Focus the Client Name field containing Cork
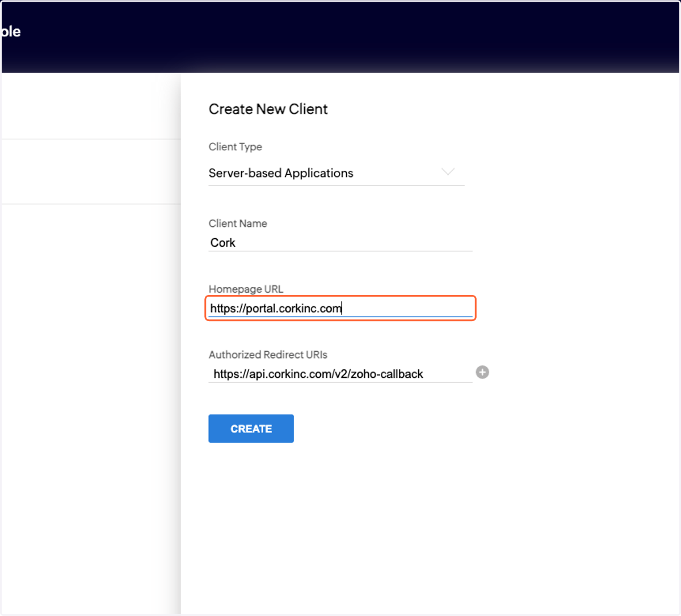This screenshot has width=681, height=616. pos(340,243)
